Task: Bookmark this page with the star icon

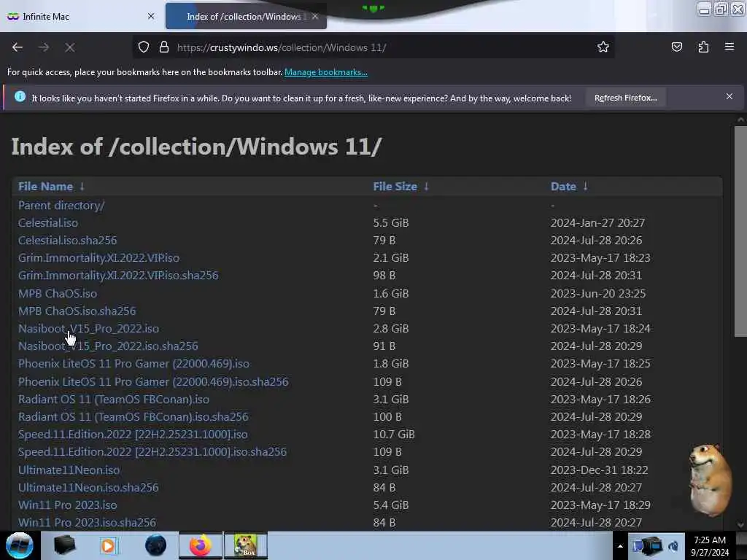Action: 603,47
